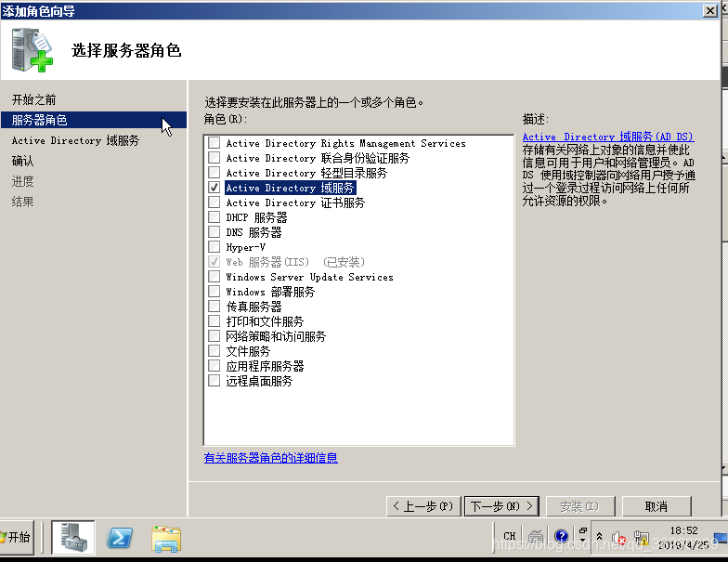The width and height of the screenshot is (728, 562).
Task: Select the Hyper-V role label
Action: 245,247
